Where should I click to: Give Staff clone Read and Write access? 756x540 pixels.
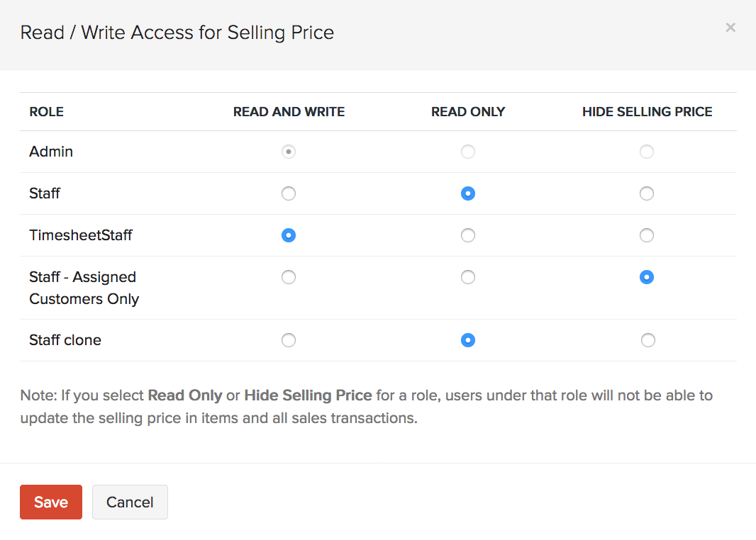[x=289, y=340]
